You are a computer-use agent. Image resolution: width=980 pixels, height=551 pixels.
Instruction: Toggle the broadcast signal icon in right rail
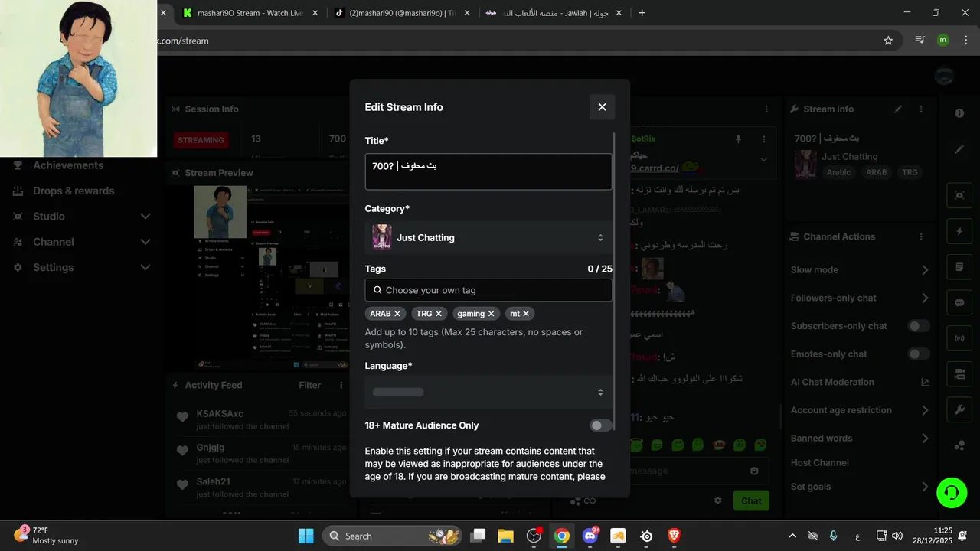959,338
